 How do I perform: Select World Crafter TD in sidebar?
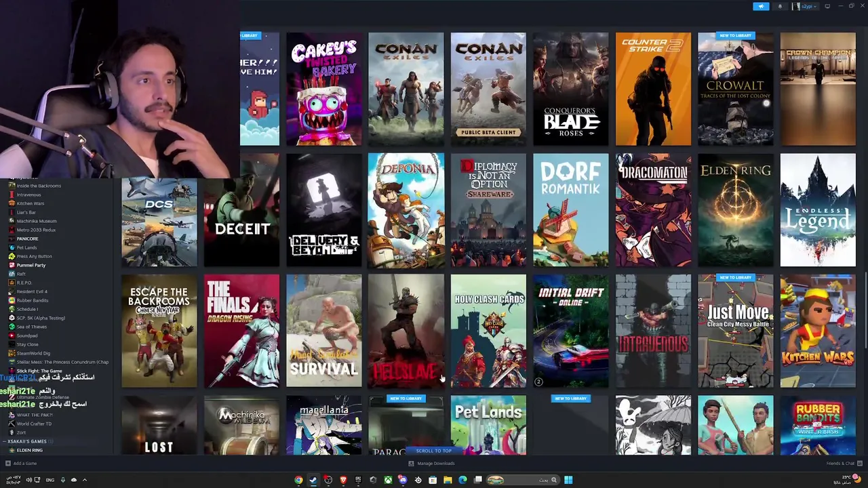(x=34, y=424)
